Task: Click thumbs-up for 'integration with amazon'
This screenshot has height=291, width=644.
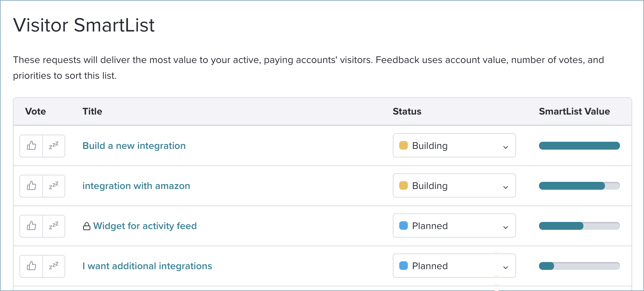Action: 31,186
